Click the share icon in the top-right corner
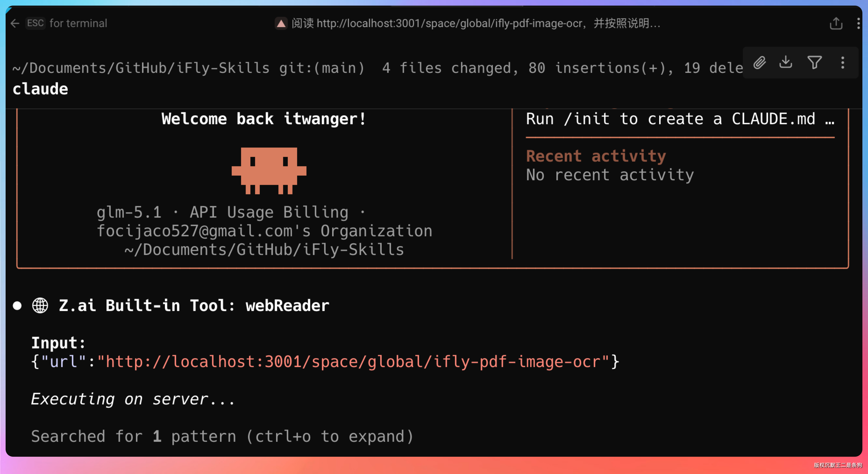This screenshot has height=474, width=868. (836, 24)
